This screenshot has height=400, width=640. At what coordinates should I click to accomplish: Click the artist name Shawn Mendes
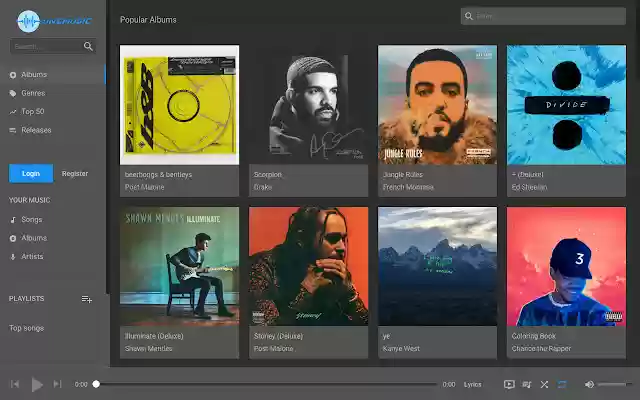[149, 349]
